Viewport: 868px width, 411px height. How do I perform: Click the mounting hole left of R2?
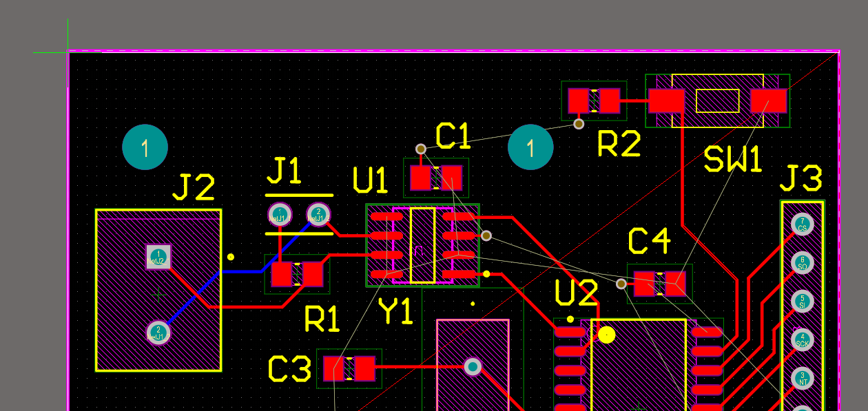pos(530,147)
